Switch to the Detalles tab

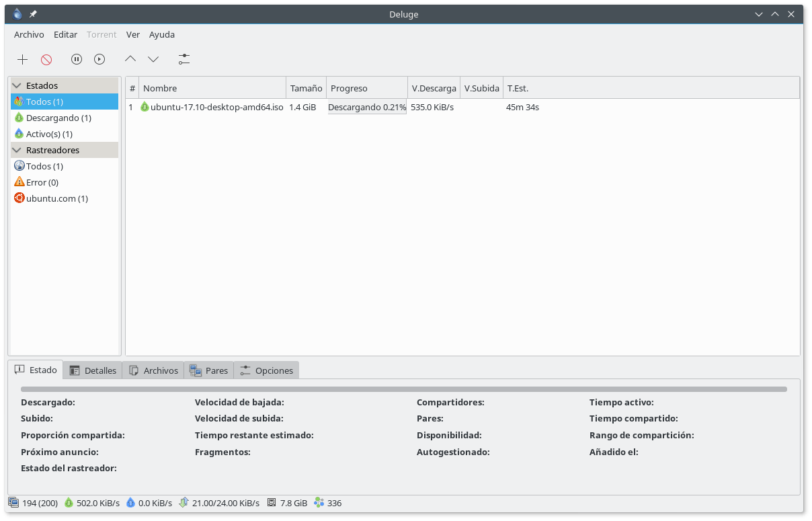pos(93,370)
